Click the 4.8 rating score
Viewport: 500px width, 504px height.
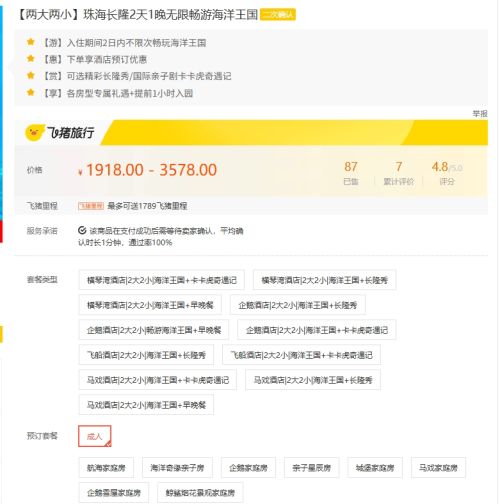[x=440, y=167]
